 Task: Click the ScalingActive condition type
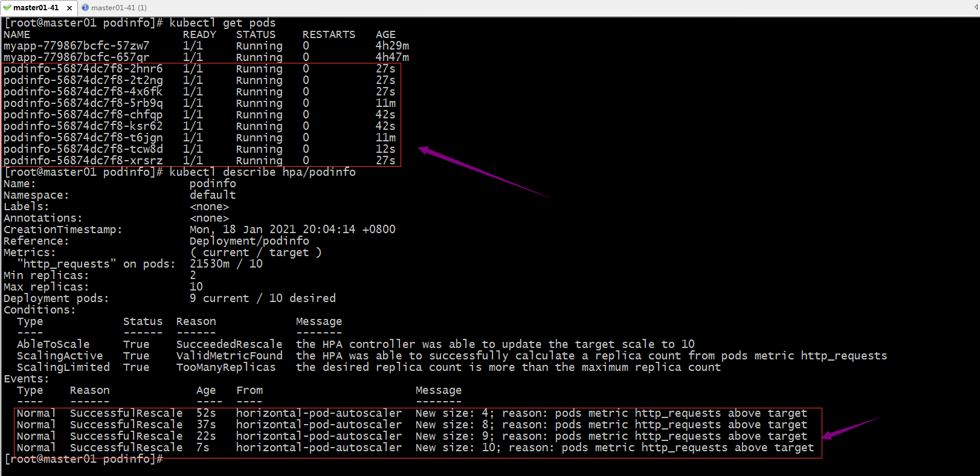pos(60,356)
